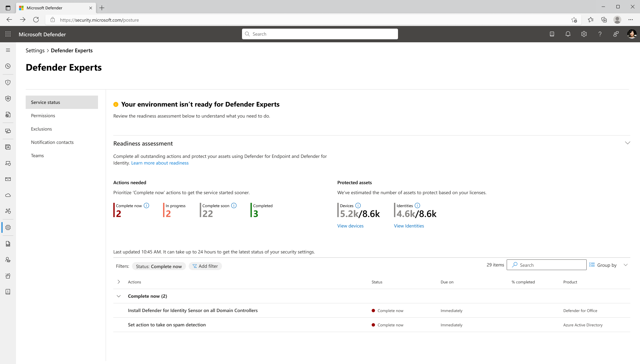This screenshot has width=640, height=364.
Task: Click the View devices link
Action: [350, 226]
